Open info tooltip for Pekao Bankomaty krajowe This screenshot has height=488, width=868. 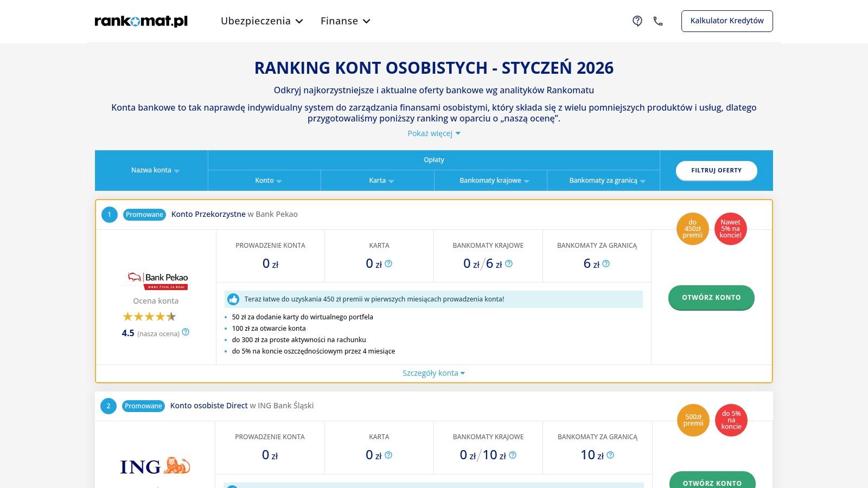[x=509, y=264]
